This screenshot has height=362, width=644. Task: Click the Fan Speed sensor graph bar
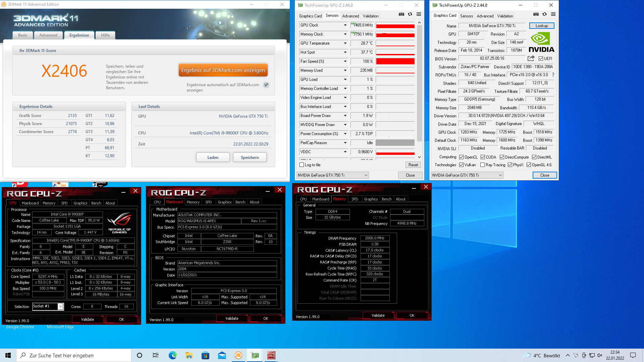[x=395, y=61]
